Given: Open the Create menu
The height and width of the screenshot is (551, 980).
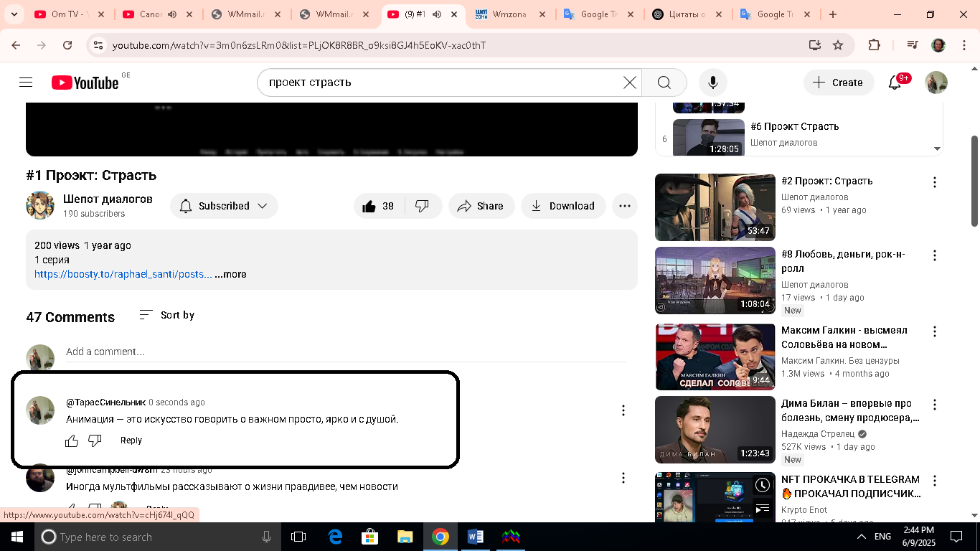Looking at the screenshot, I should pos(839,83).
